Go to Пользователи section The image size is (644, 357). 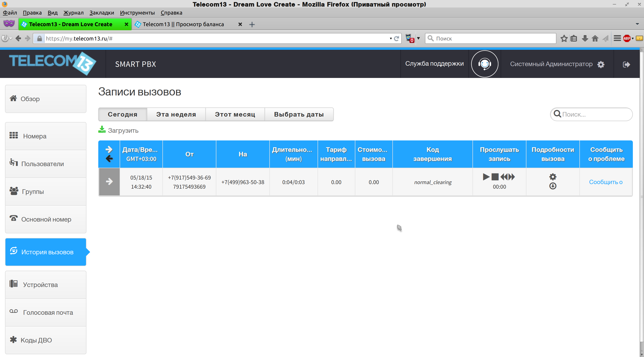[46, 164]
